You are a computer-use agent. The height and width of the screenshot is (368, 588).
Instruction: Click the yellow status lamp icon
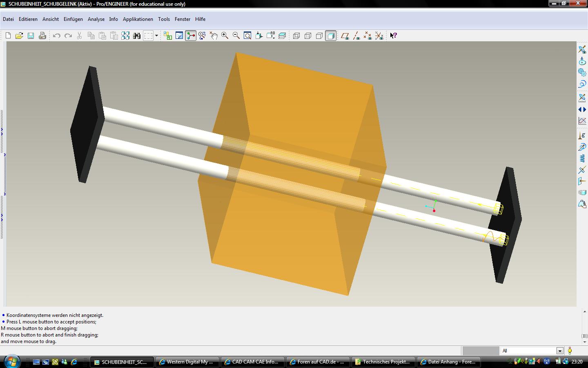[x=570, y=351]
